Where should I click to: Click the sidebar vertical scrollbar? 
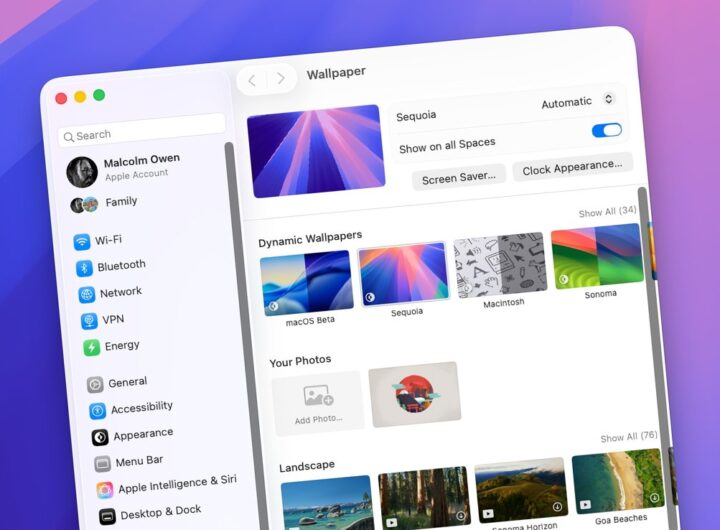pos(245,336)
